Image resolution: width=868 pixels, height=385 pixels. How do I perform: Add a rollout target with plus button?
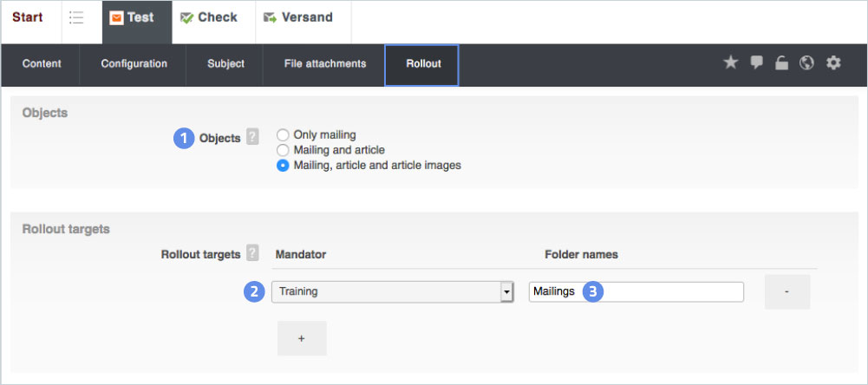302,338
